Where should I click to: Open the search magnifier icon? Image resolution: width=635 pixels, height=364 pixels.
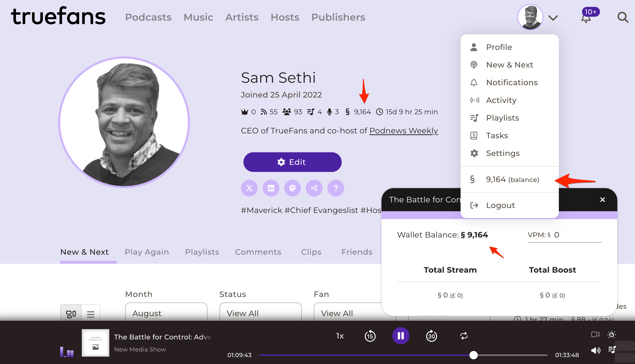tap(623, 17)
